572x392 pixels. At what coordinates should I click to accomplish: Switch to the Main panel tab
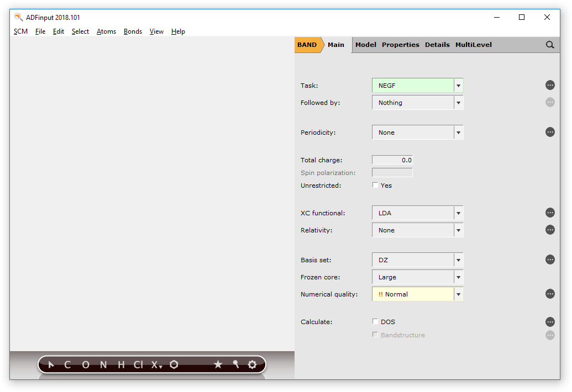tap(336, 45)
